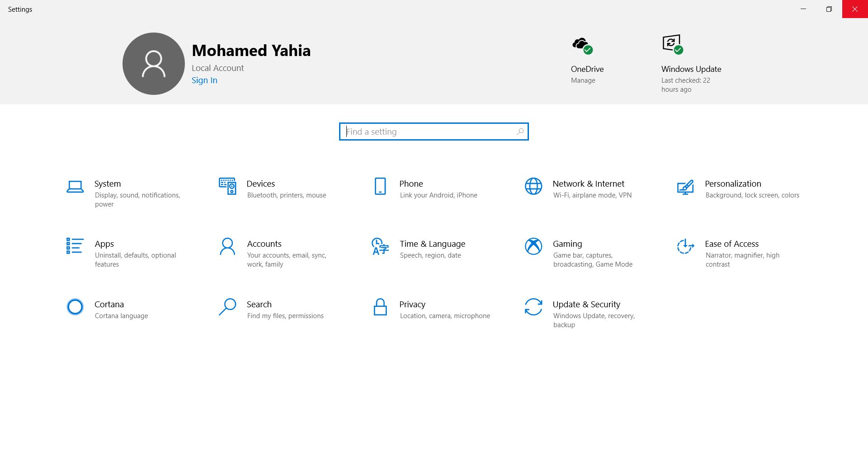
Task: Open the Phone settings icon
Action: pos(380,186)
